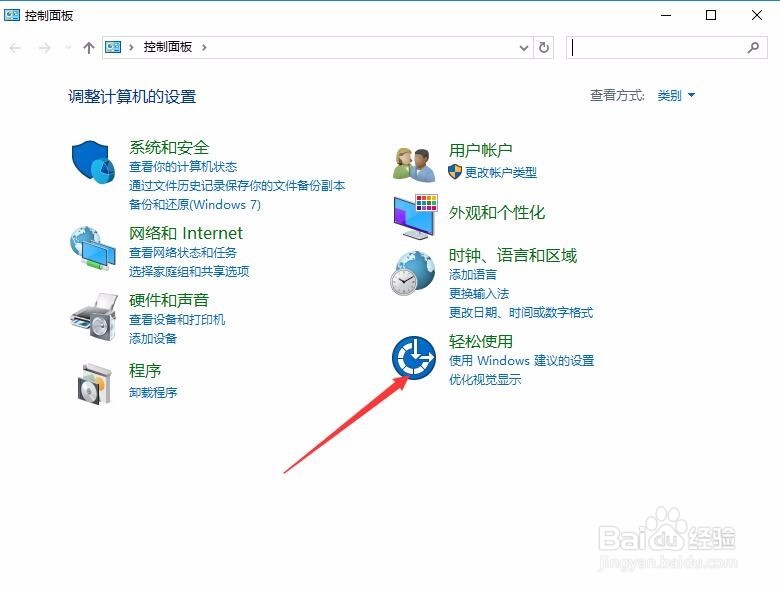Open recent locations dropdown arrow

pos(68,48)
